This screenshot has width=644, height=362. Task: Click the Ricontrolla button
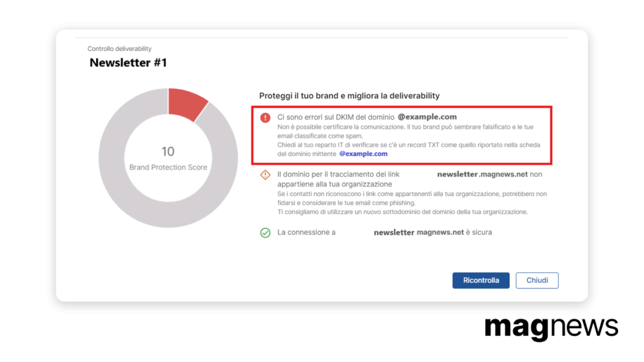pyautogui.click(x=481, y=280)
